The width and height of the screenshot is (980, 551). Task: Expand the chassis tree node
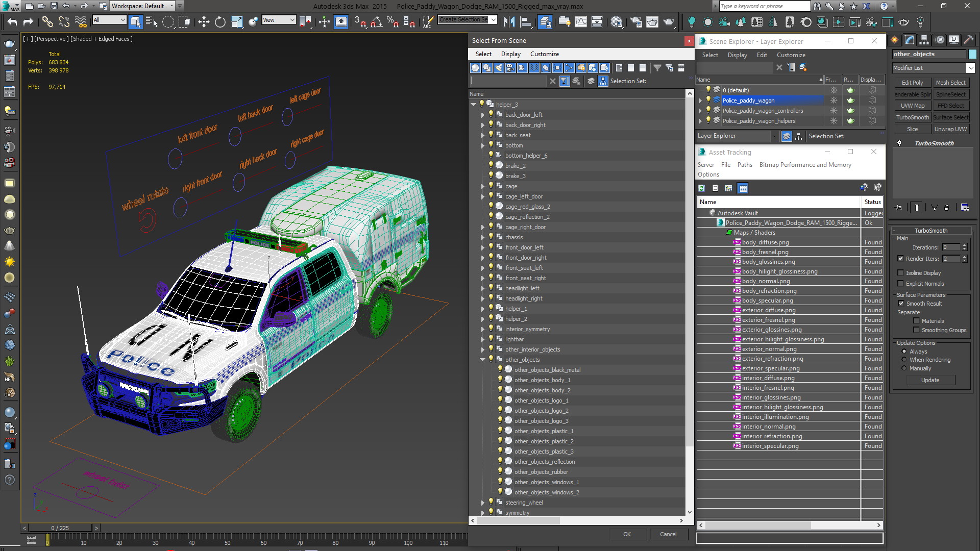point(482,237)
